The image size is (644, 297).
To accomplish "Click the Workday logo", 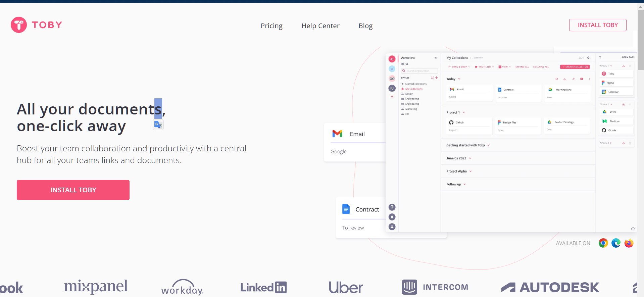I will click(x=182, y=287).
